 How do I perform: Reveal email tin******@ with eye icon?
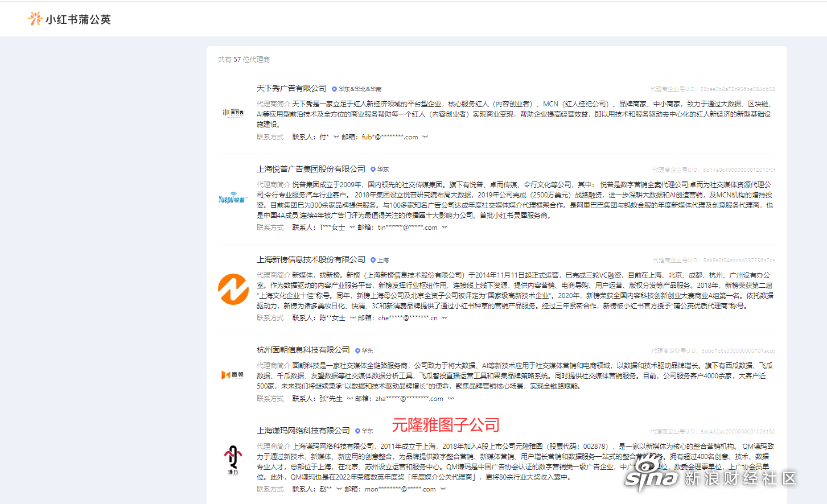[444, 228]
